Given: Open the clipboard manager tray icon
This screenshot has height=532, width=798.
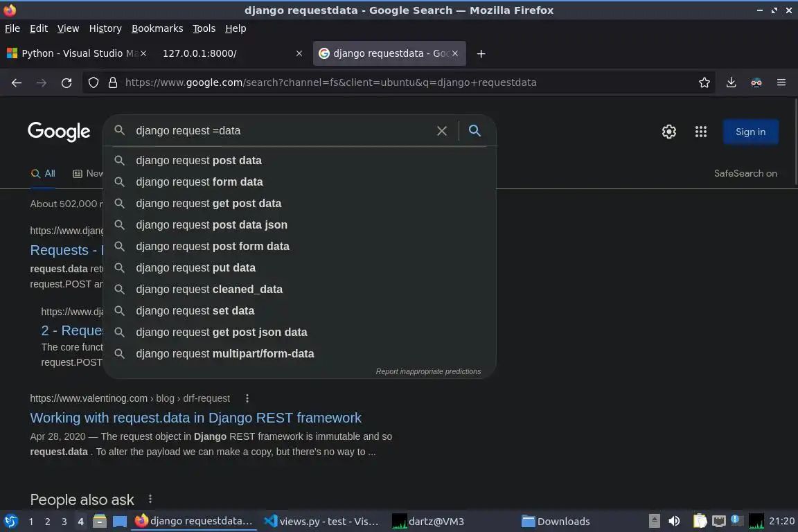Looking at the screenshot, I should [700, 522].
